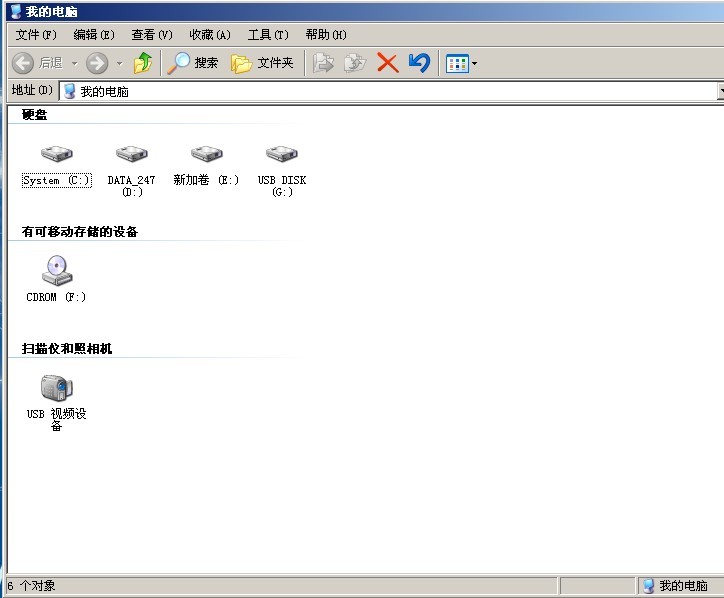Viewport: 724px width, 598px height.
Task: Select the 新加卷 (E:) drive icon
Action: click(206, 153)
